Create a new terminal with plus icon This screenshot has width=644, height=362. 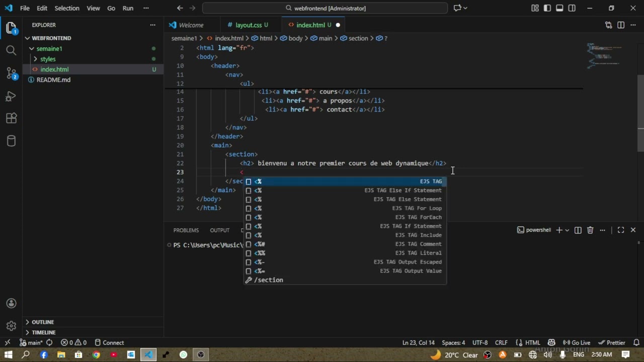559,230
